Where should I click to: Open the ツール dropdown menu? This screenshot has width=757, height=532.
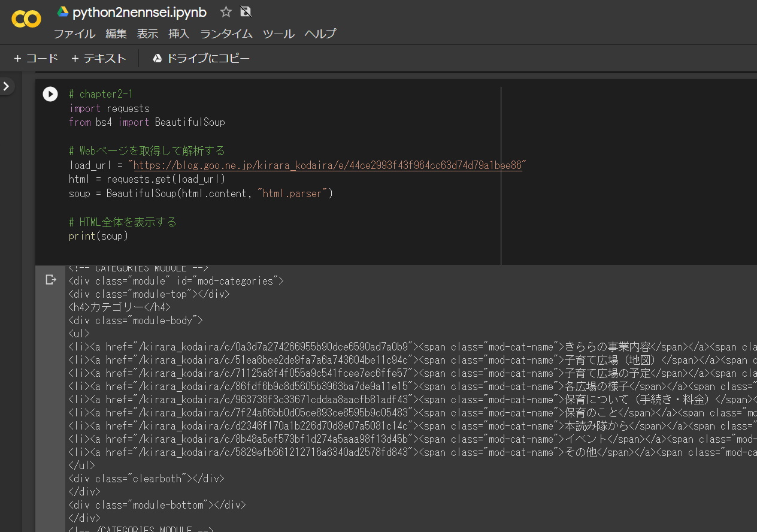tap(278, 34)
